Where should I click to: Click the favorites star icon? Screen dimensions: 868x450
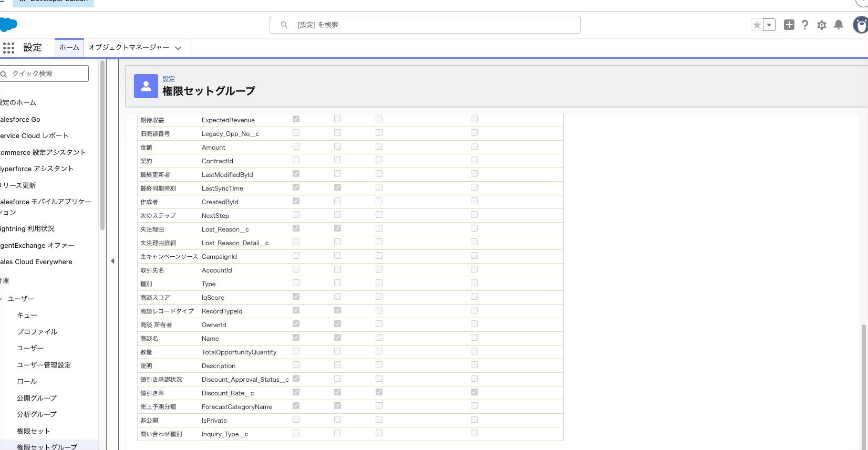pyautogui.click(x=757, y=25)
